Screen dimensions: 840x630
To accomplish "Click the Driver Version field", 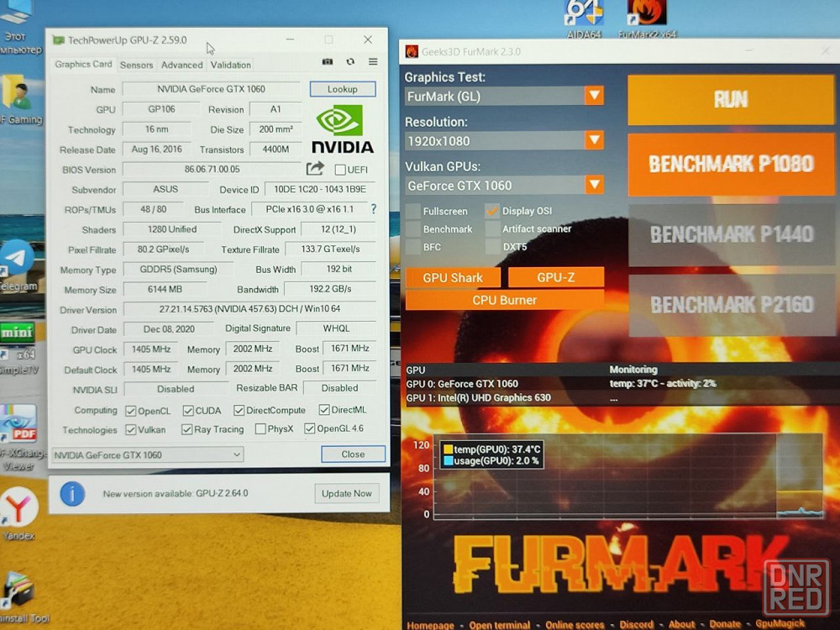I will pyautogui.click(x=249, y=309).
